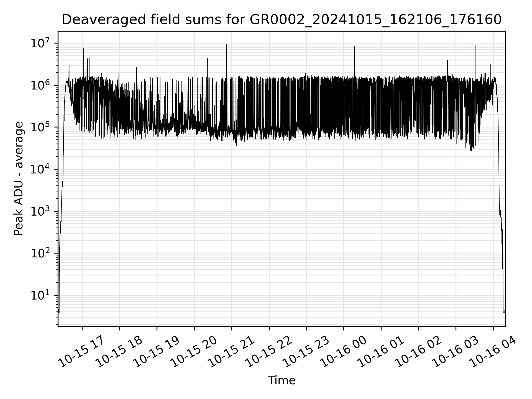Click the x tick label '10-16 03'
Screen dimensions: 532x399
click(456, 351)
